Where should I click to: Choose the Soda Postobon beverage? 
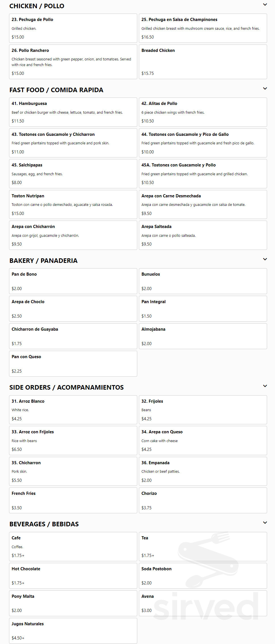(203, 576)
